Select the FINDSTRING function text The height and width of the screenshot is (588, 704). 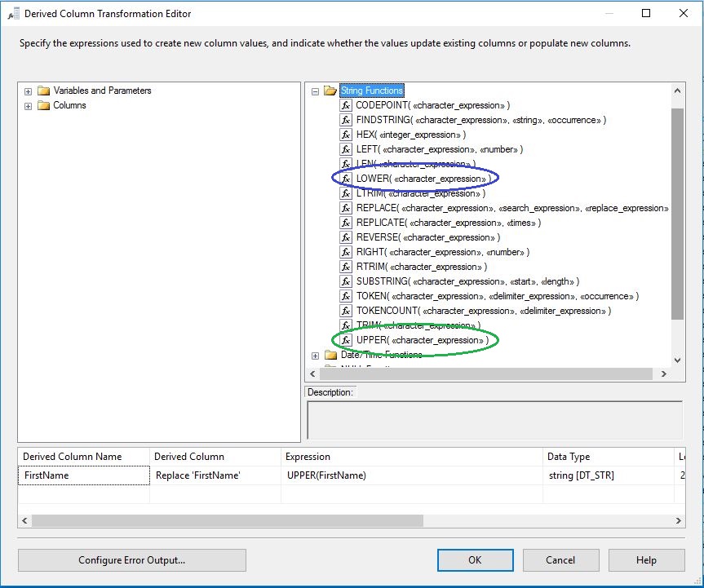pos(480,120)
